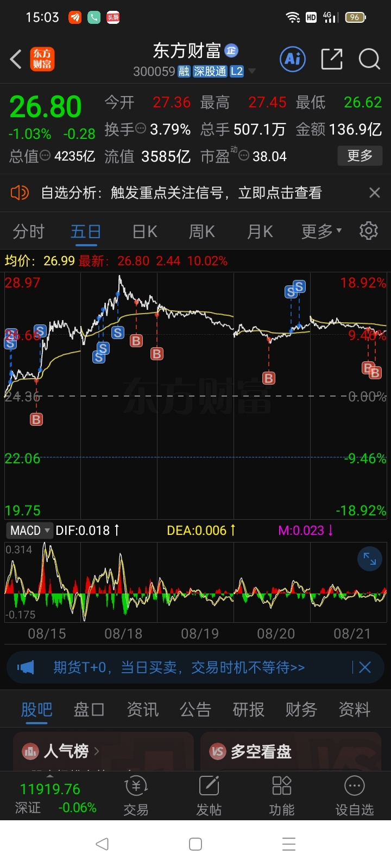Screen dimensions: 391x868
Task: Tap the Android home navigation button
Action: tap(195, 844)
